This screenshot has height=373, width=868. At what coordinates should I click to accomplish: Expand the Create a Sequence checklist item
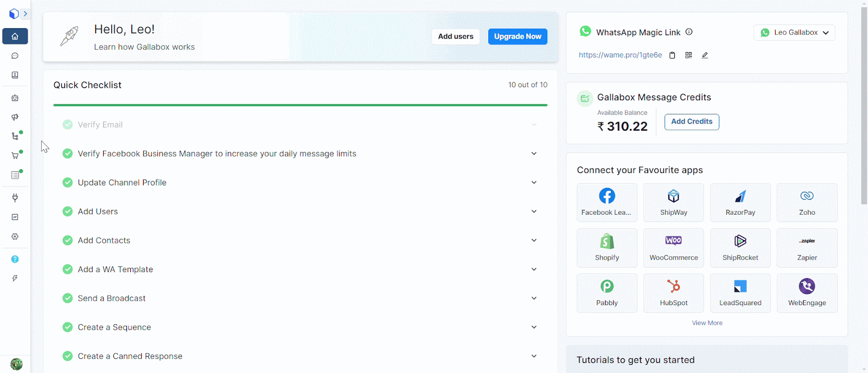click(x=534, y=327)
